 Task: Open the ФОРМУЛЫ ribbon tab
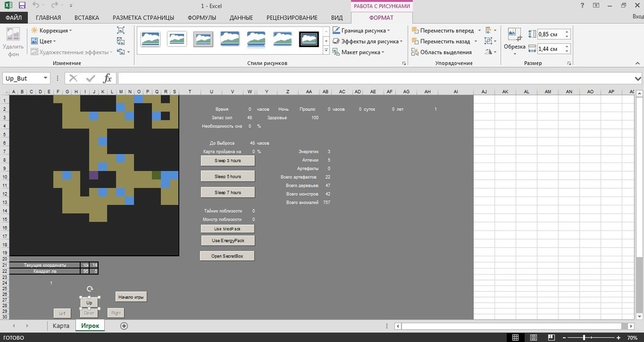click(201, 17)
